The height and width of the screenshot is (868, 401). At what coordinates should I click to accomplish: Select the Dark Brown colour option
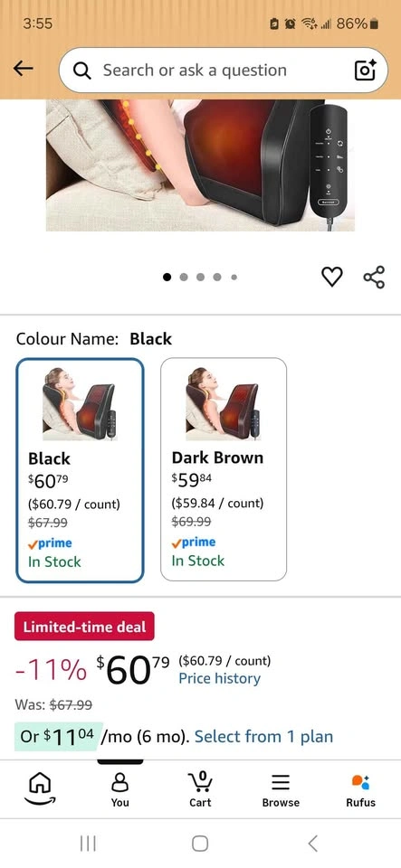tap(224, 469)
